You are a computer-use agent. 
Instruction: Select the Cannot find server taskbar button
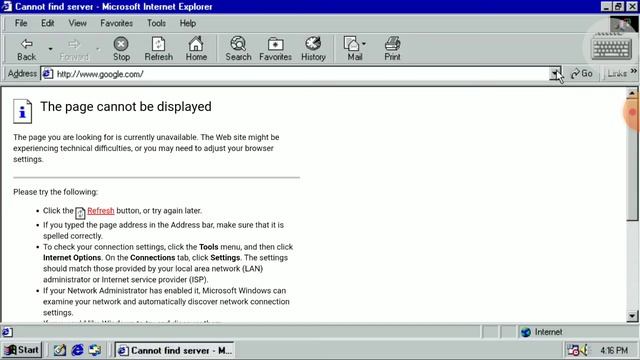pyautogui.click(x=174, y=350)
